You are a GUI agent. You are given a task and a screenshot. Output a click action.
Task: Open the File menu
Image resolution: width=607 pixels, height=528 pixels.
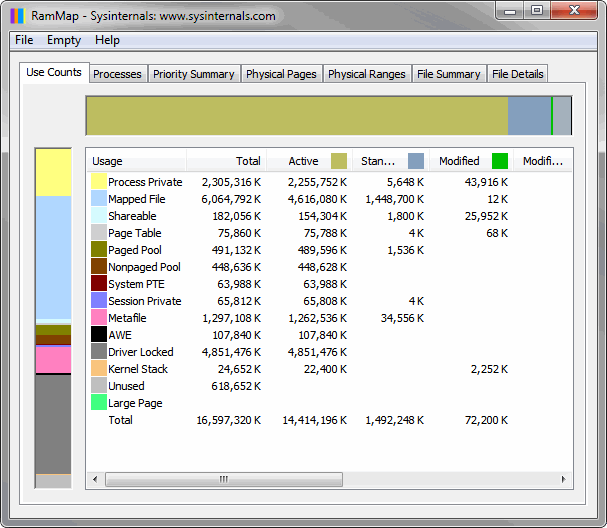24,40
